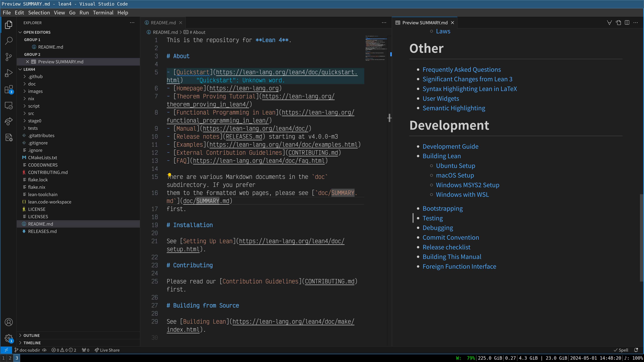Close the Preview SUMMARY.md tab
The image size is (644, 362).
tap(452, 23)
